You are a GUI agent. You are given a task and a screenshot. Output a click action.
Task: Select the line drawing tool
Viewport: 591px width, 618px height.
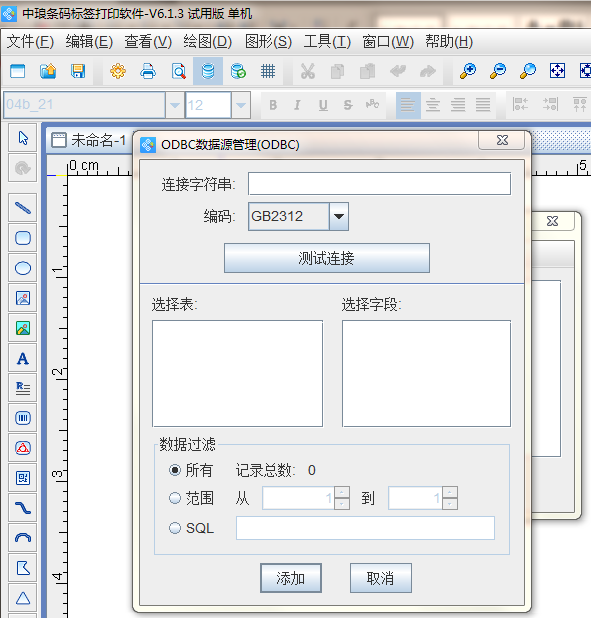(x=23, y=208)
